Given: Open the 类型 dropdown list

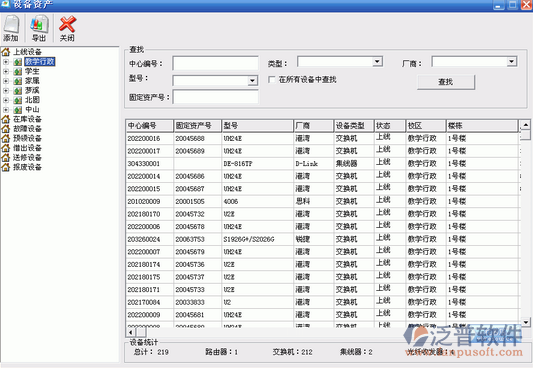Looking at the screenshot, I should click(x=377, y=62).
